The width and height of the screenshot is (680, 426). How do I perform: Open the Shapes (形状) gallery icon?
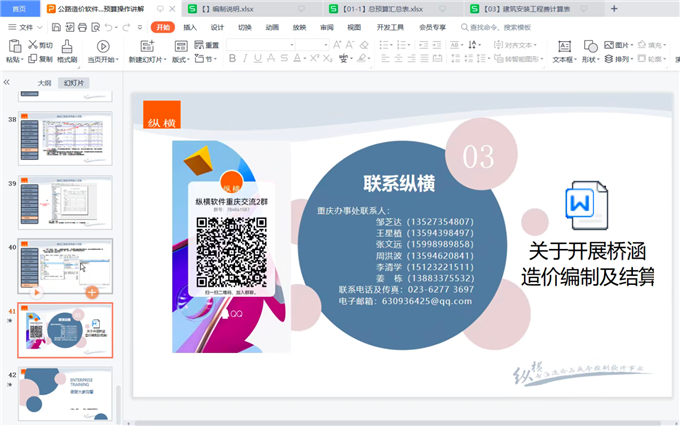click(590, 46)
